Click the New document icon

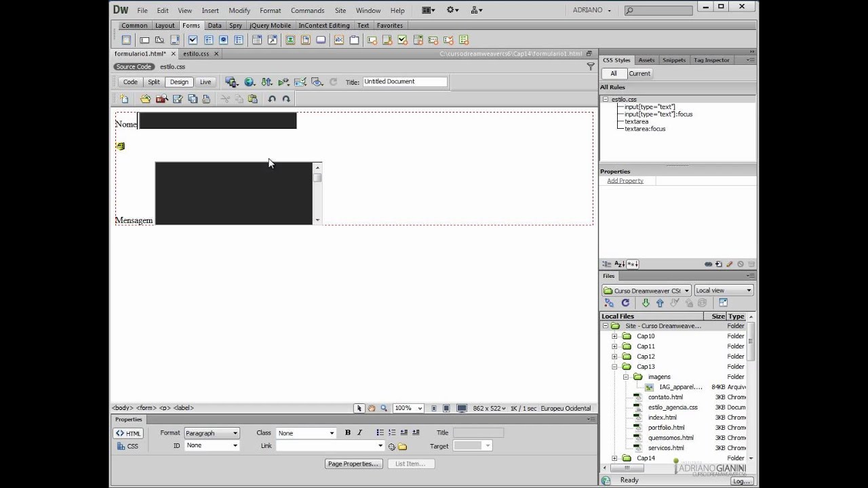click(x=124, y=99)
